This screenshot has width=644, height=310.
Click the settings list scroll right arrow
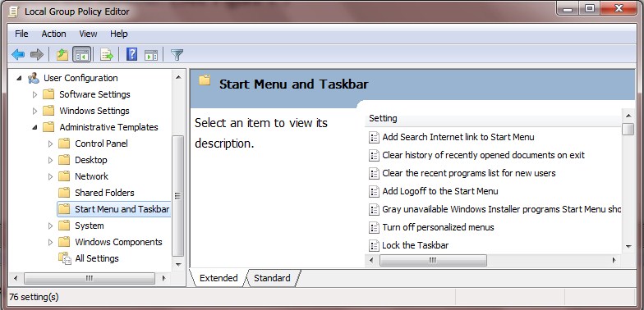click(x=614, y=261)
